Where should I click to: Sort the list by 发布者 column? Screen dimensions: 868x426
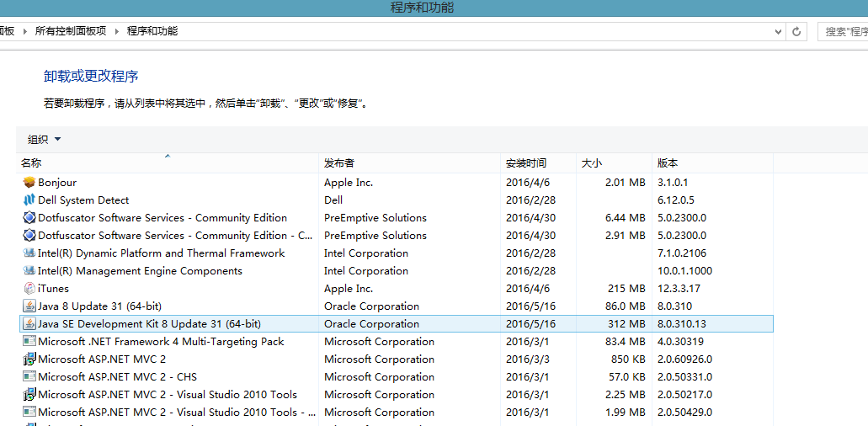(x=410, y=163)
